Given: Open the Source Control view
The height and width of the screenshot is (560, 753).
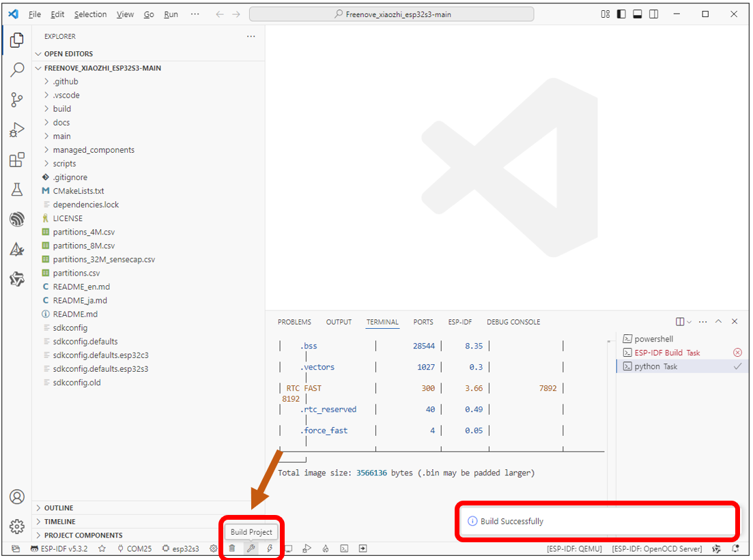Looking at the screenshot, I should point(17,100).
